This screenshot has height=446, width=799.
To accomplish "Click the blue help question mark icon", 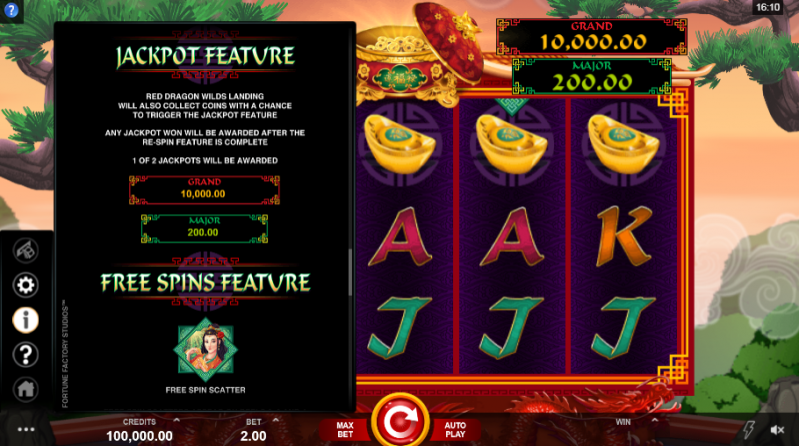I will (x=11, y=10).
